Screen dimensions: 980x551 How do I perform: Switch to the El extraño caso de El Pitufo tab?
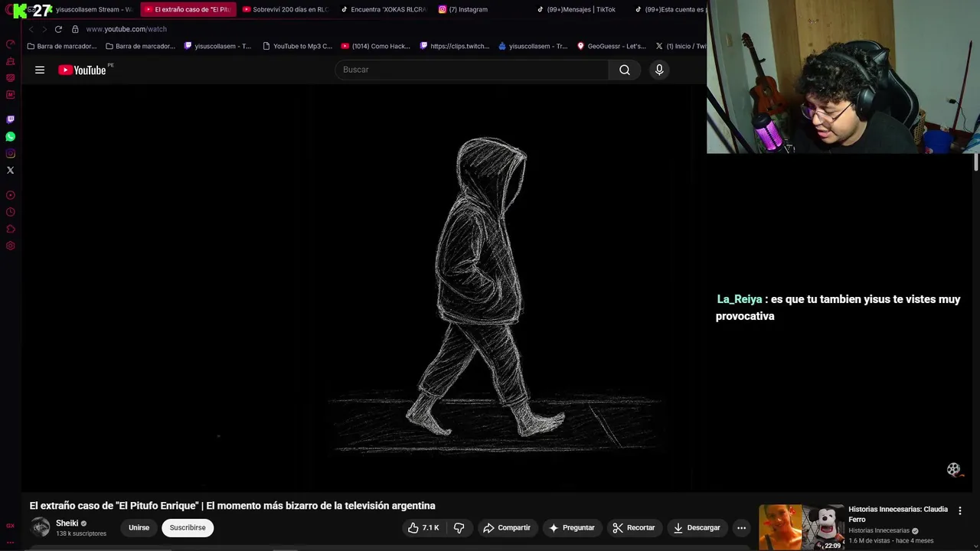[187, 10]
